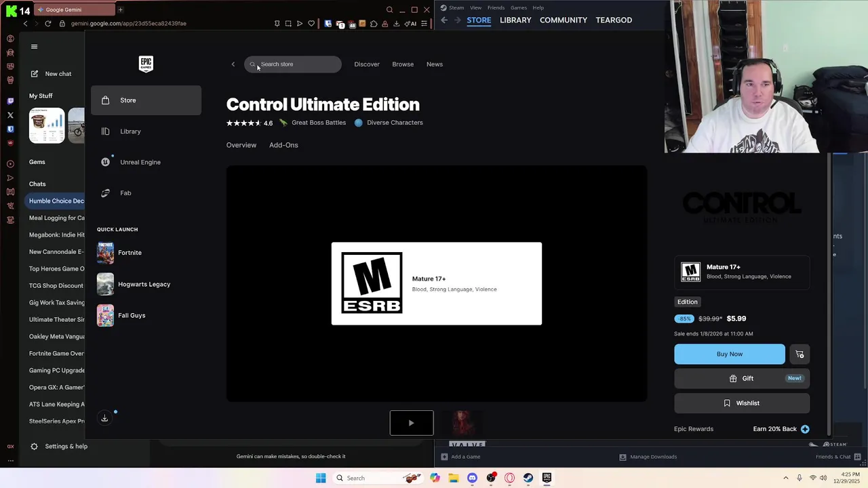Viewport: 868px width, 488px height.
Task: Open browser downloads arrow icon
Action: (x=397, y=24)
